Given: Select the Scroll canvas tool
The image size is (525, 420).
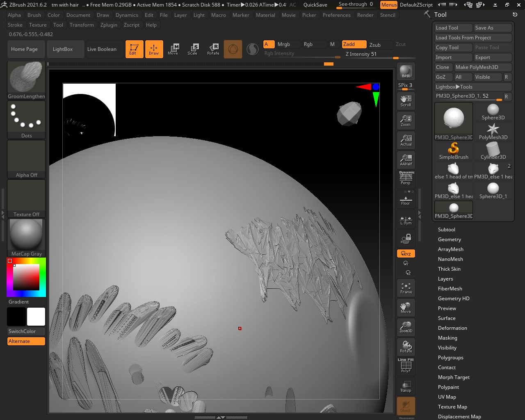Looking at the screenshot, I should [406, 100].
